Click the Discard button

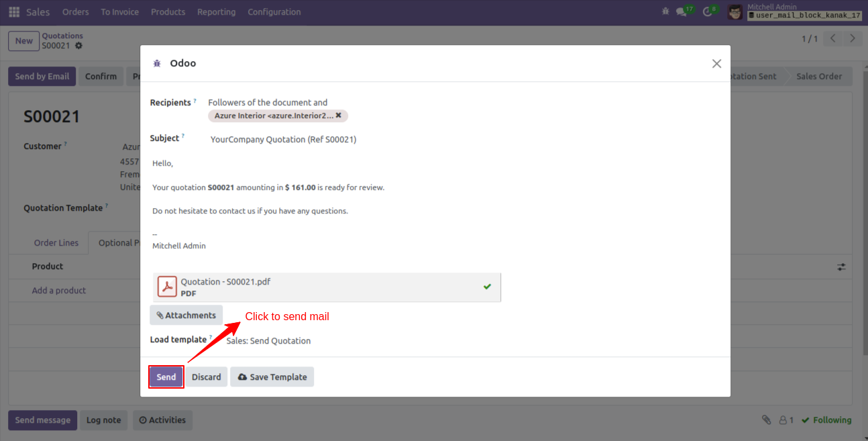(x=207, y=377)
